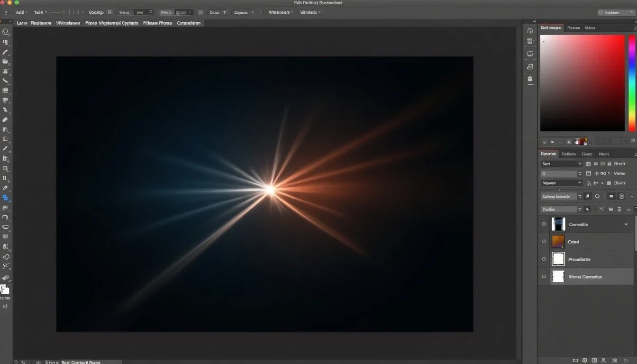This screenshot has height=364, width=637.
Task: Switch to the Layer tab below the options bar
Action: pos(22,23)
